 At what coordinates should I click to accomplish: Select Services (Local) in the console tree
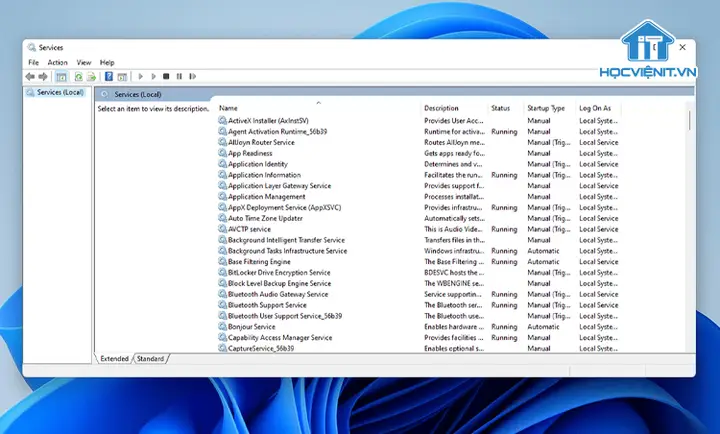coord(60,92)
